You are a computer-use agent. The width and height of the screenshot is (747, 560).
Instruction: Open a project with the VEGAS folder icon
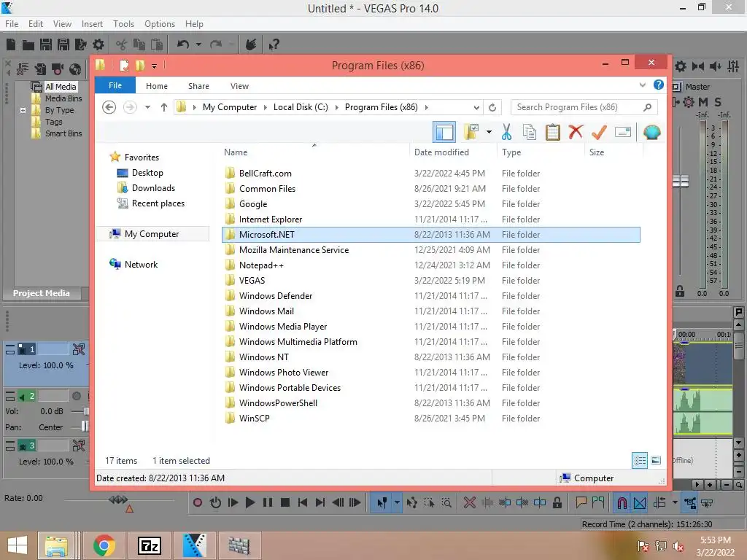click(x=28, y=44)
